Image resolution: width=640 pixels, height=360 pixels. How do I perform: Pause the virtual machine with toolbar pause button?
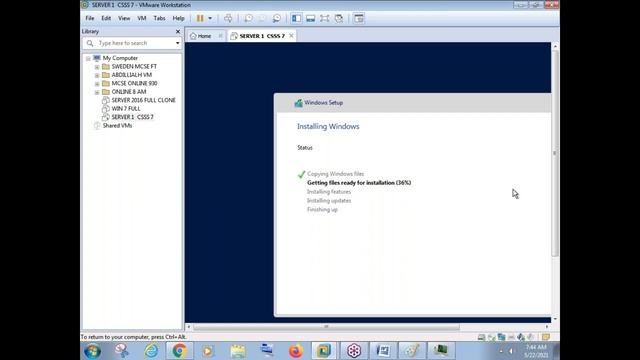point(200,18)
